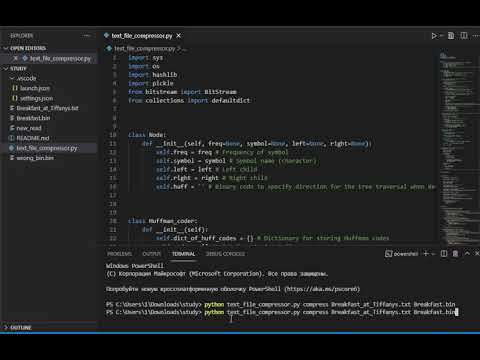This screenshot has width=480, height=360.
Task: Click the EXPLORER panel title
Action: coord(22,36)
